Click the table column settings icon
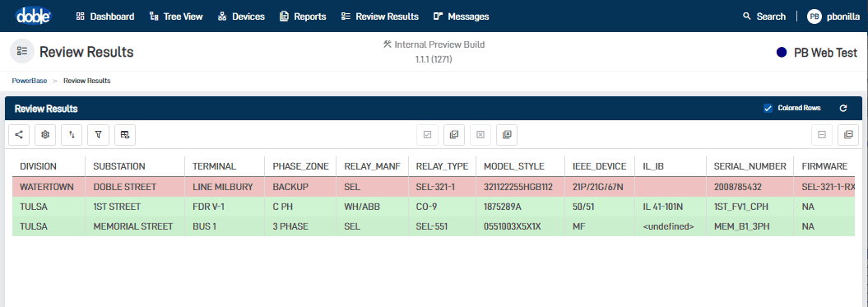This screenshot has width=868, height=307. [x=125, y=135]
